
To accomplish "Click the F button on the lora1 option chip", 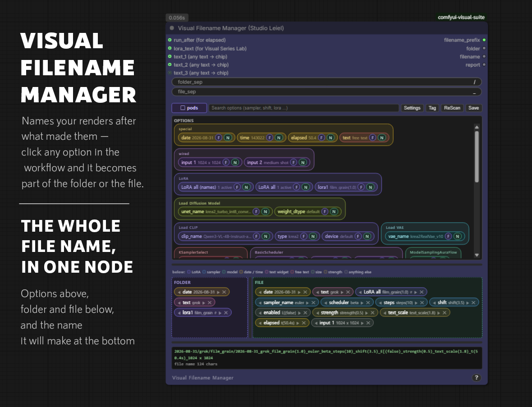I will point(361,187).
